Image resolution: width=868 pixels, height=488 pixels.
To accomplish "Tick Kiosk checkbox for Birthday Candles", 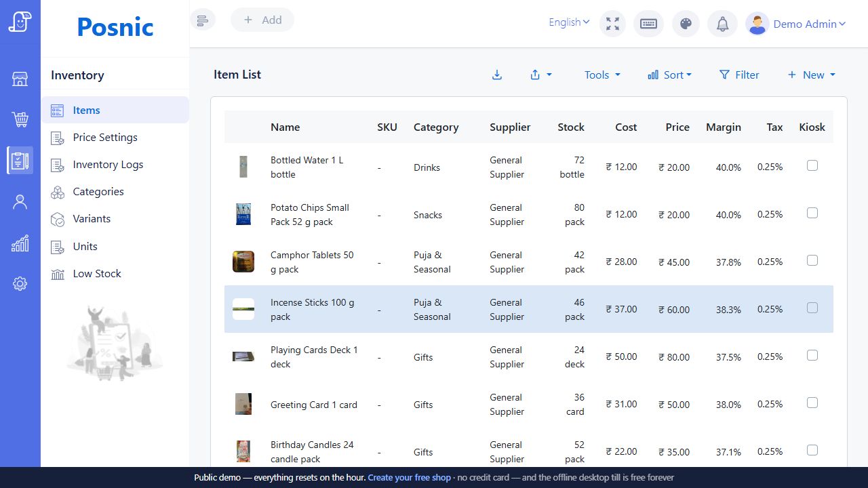I will pyautogui.click(x=812, y=450).
